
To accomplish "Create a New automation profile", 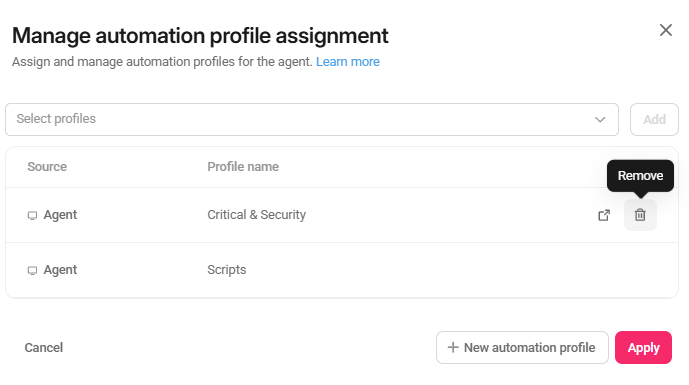I will (x=522, y=348).
